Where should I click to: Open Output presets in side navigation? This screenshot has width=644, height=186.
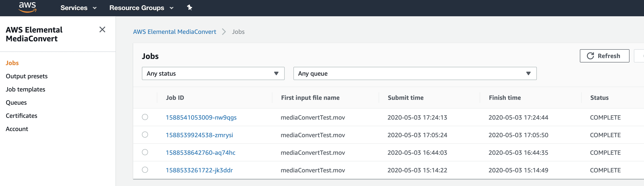pos(27,76)
